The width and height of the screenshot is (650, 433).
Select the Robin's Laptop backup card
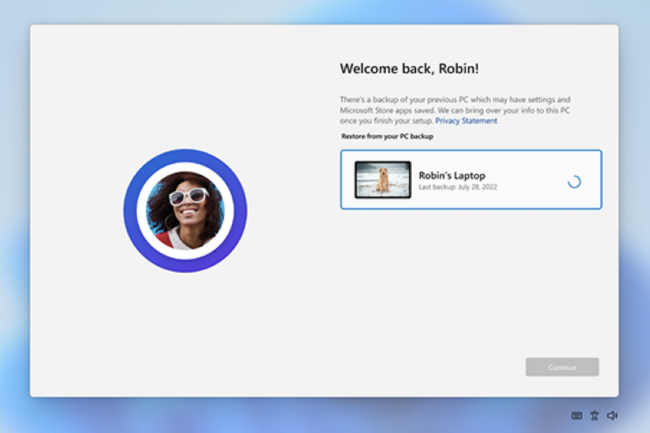(470, 180)
